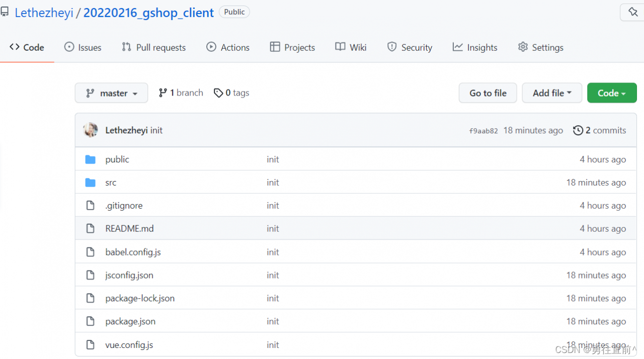The height and width of the screenshot is (359, 644).
Task: Open commit hash f9aab82
Action: tap(484, 131)
